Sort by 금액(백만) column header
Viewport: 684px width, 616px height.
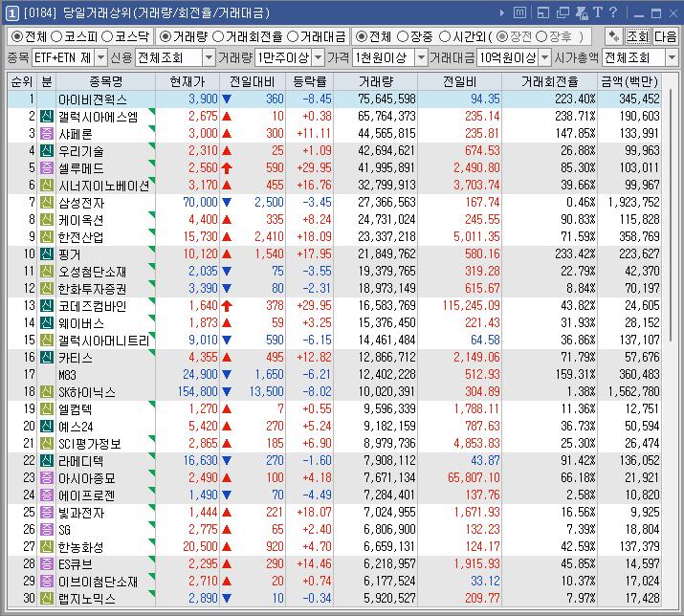pyautogui.click(x=629, y=81)
